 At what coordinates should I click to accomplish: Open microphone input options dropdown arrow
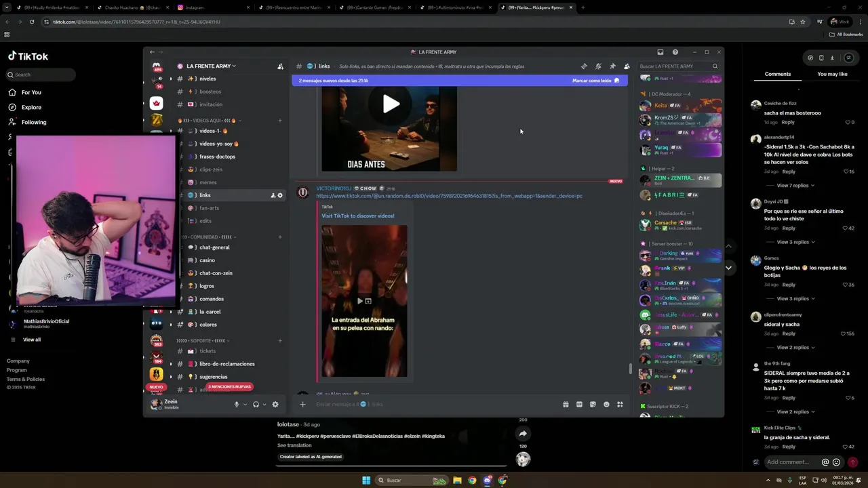(x=245, y=405)
